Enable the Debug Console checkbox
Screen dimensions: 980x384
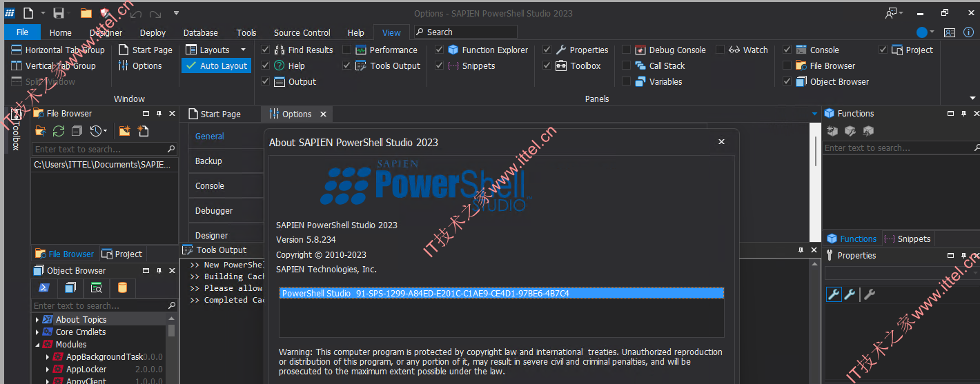point(626,50)
